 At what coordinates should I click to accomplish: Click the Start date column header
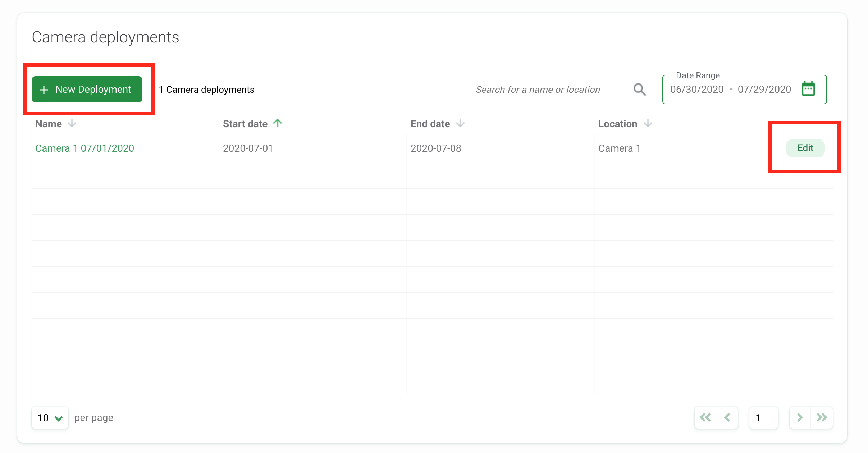pyautogui.click(x=245, y=124)
